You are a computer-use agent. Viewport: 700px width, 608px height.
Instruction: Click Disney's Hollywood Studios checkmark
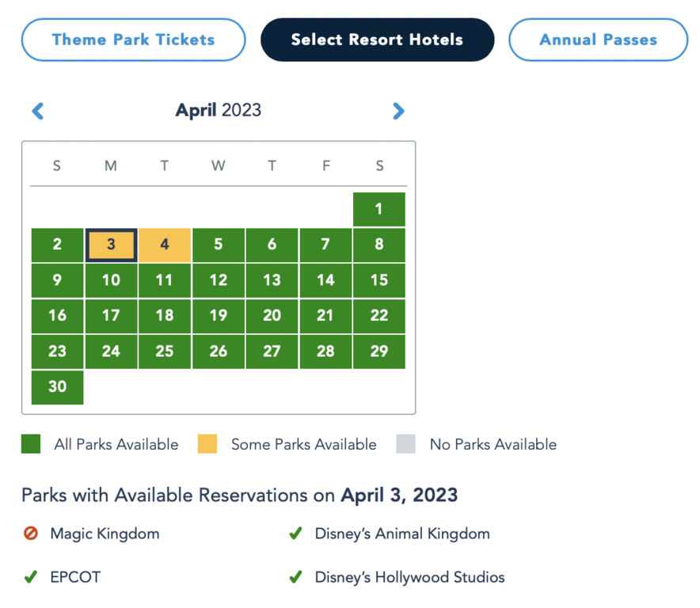coord(295,577)
